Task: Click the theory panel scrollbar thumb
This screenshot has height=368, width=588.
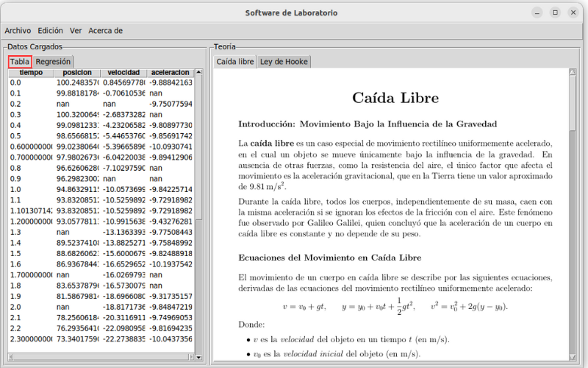Action: [573, 103]
